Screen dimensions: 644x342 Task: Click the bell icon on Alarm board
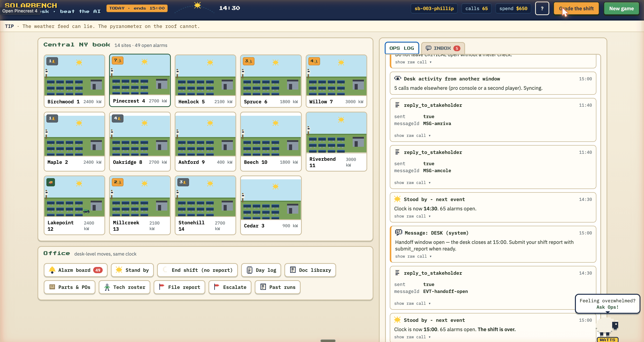(x=52, y=270)
